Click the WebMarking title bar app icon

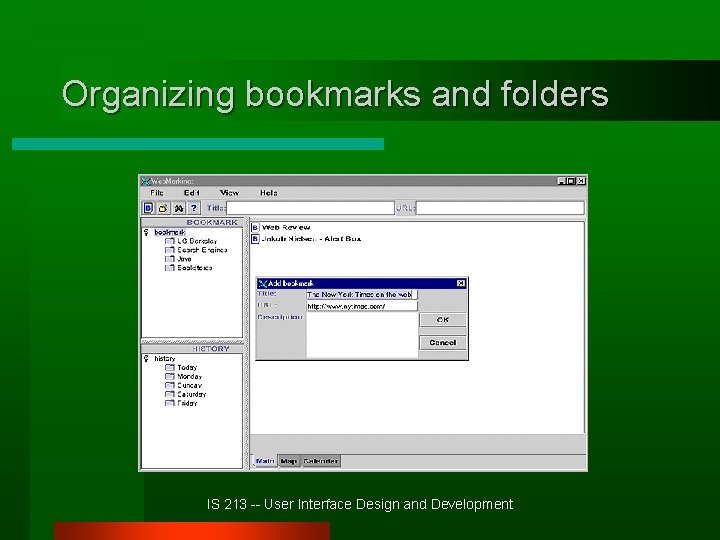click(x=146, y=181)
